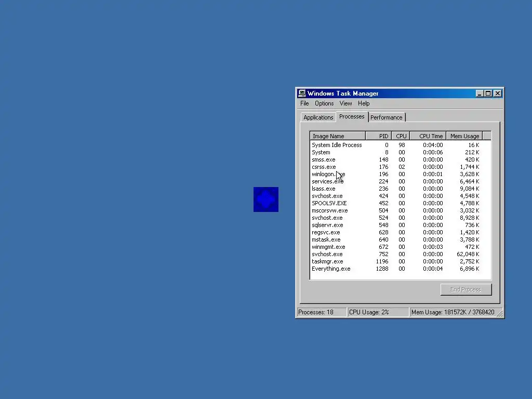Switch to the Performance tab
Image resolution: width=532 pixels, height=399 pixels.
[387, 117]
